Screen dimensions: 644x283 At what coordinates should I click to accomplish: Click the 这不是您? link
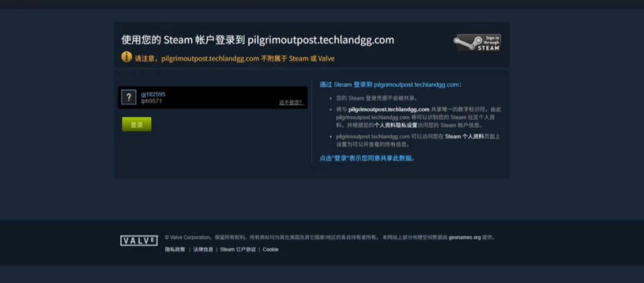click(291, 103)
